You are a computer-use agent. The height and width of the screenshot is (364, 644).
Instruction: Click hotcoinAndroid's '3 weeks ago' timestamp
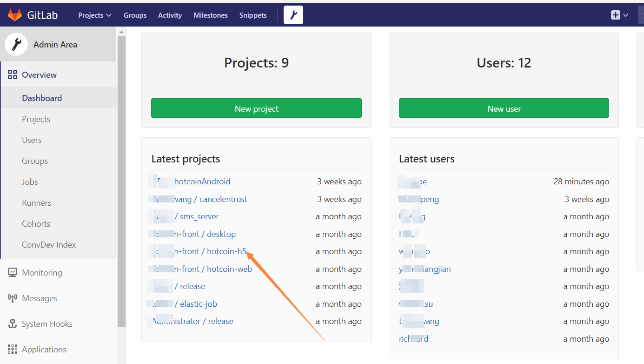pyautogui.click(x=339, y=182)
